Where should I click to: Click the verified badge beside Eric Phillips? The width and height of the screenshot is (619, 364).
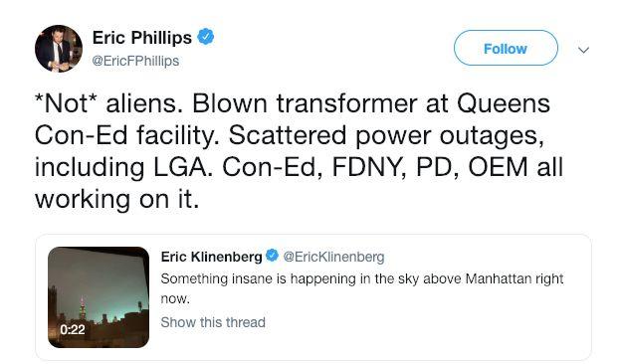click(x=206, y=37)
